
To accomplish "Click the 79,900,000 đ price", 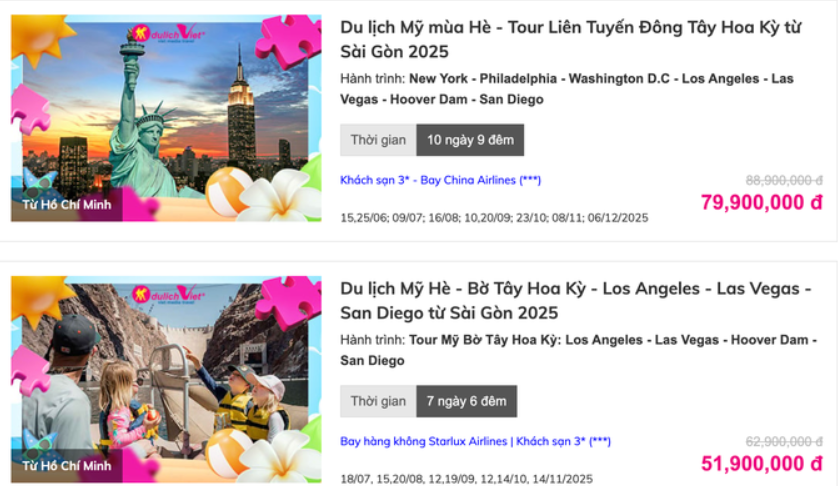I will click(762, 203).
